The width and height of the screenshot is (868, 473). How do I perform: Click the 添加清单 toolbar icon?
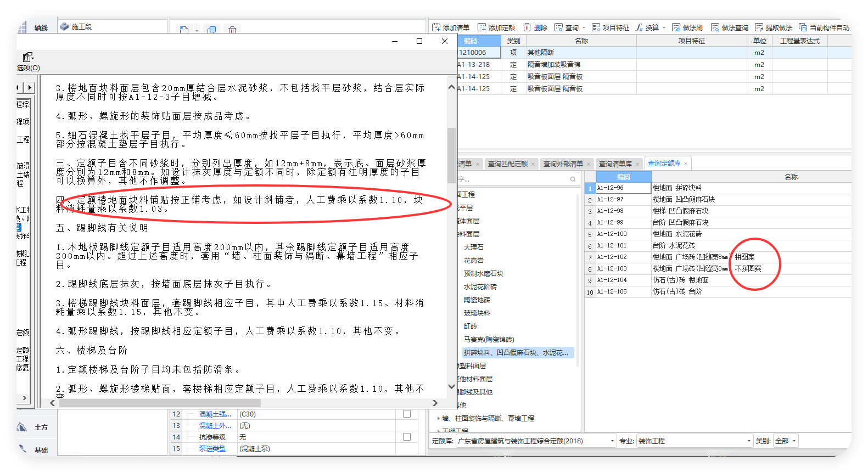click(x=436, y=27)
